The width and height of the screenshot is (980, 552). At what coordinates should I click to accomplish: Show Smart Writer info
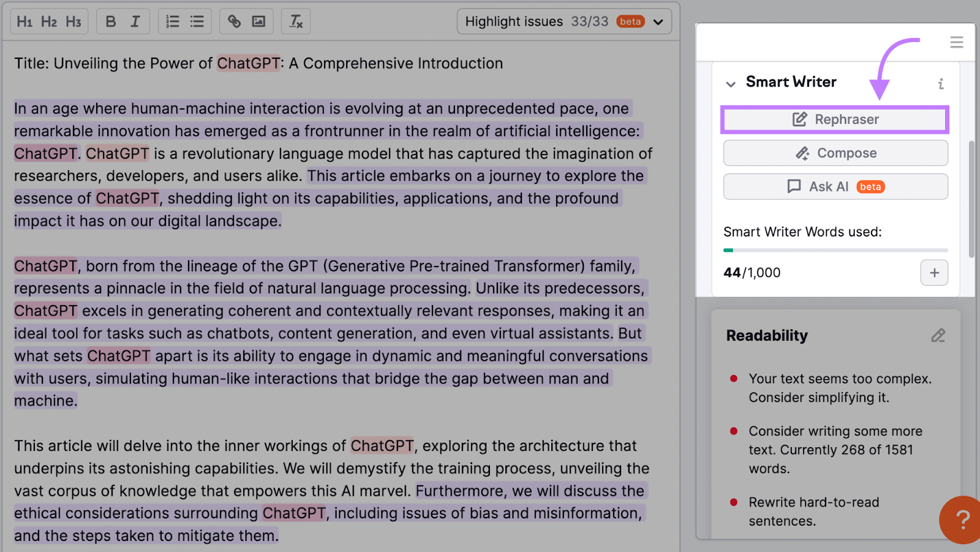click(941, 84)
